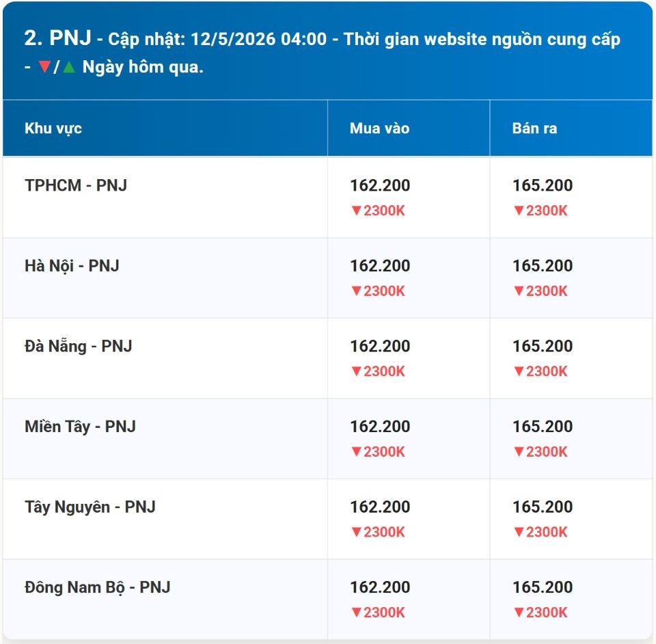Click Đà Nẵng sell change ▼2300K

[x=541, y=371]
